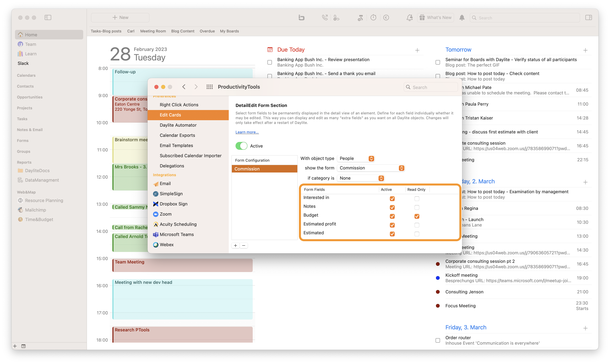Open Tasks-Blog posts tab
610x364 pixels.
point(106,31)
